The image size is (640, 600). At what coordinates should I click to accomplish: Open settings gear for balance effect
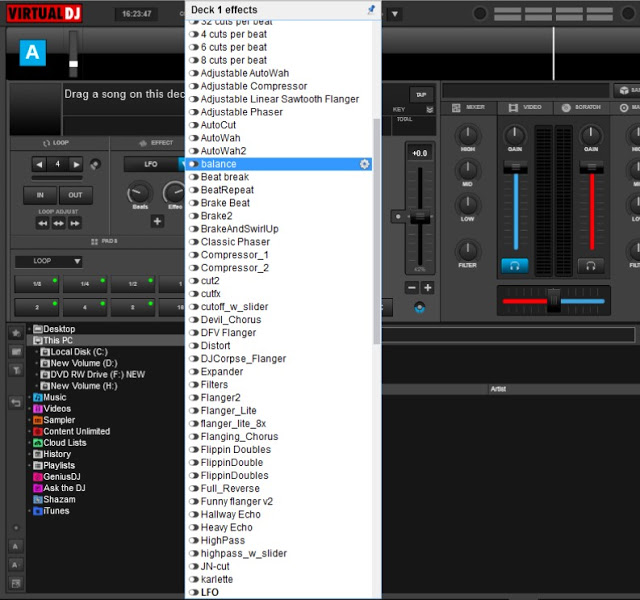(x=364, y=164)
